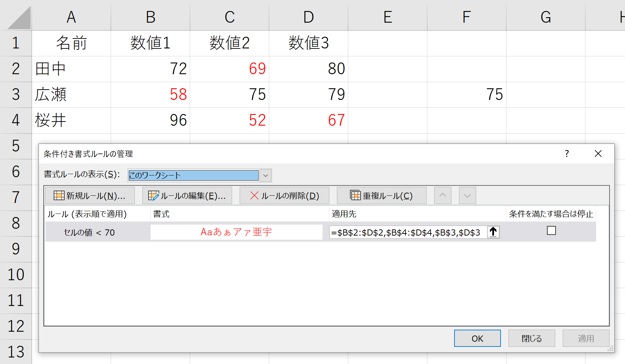Open dialog help question mark
The height and width of the screenshot is (364, 625).
(x=567, y=154)
